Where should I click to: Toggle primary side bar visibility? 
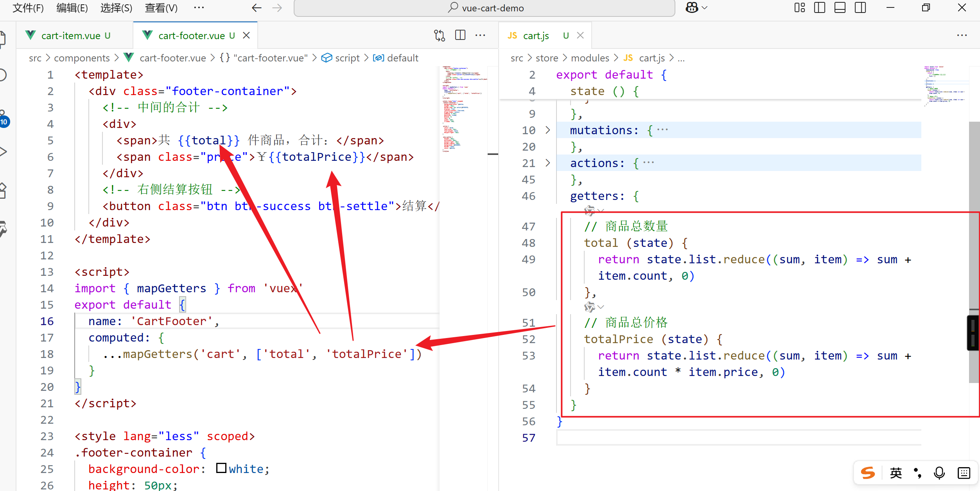[x=820, y=8]
